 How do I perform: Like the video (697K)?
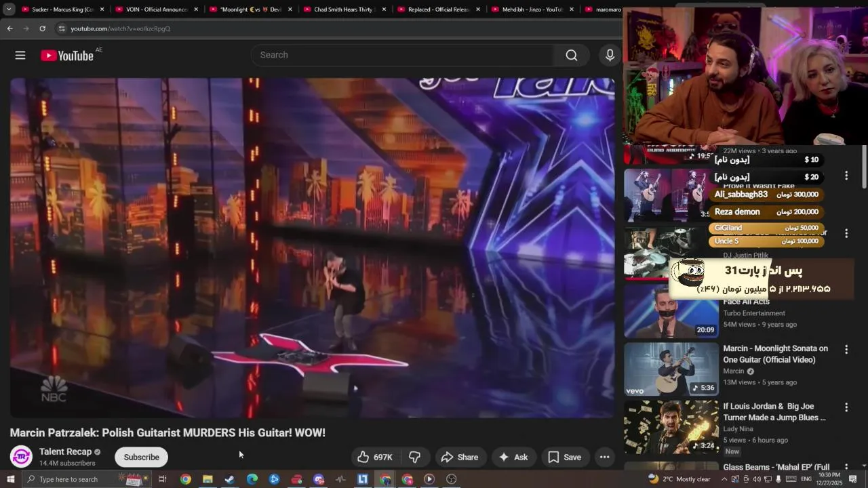point(375,457)
